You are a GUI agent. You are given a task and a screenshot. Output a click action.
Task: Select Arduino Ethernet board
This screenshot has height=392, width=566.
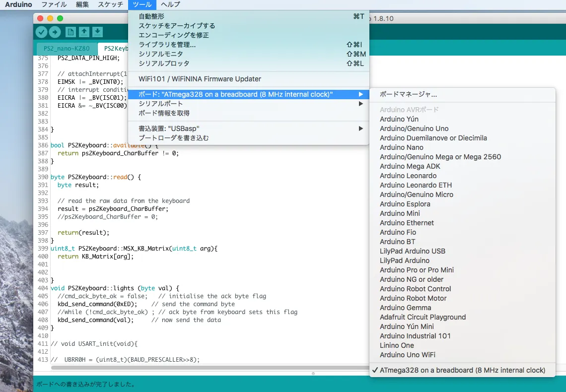462,223
